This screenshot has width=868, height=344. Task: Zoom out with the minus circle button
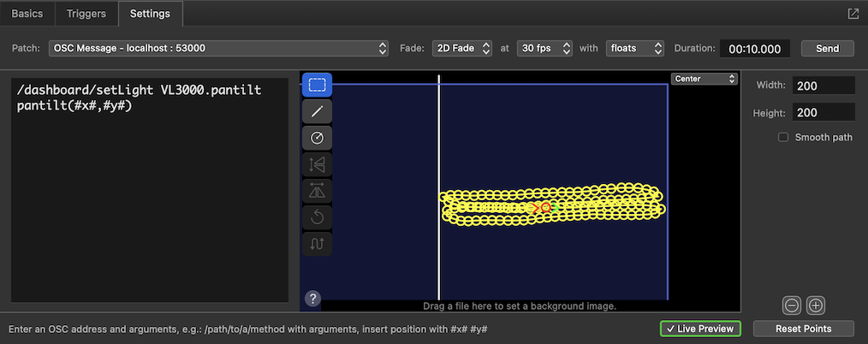(x=792, y=305)
